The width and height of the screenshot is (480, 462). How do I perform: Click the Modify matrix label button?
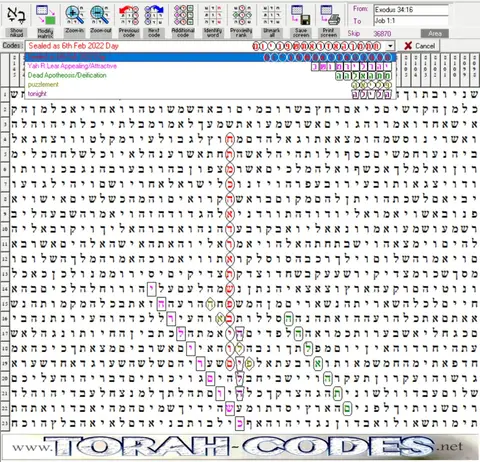[45, 32]
